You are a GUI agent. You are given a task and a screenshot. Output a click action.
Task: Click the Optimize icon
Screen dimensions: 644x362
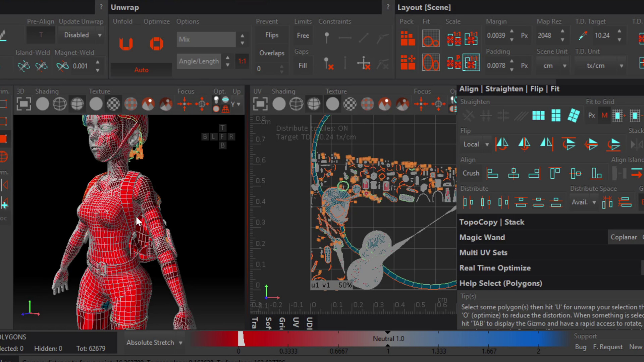pos(156,44)
